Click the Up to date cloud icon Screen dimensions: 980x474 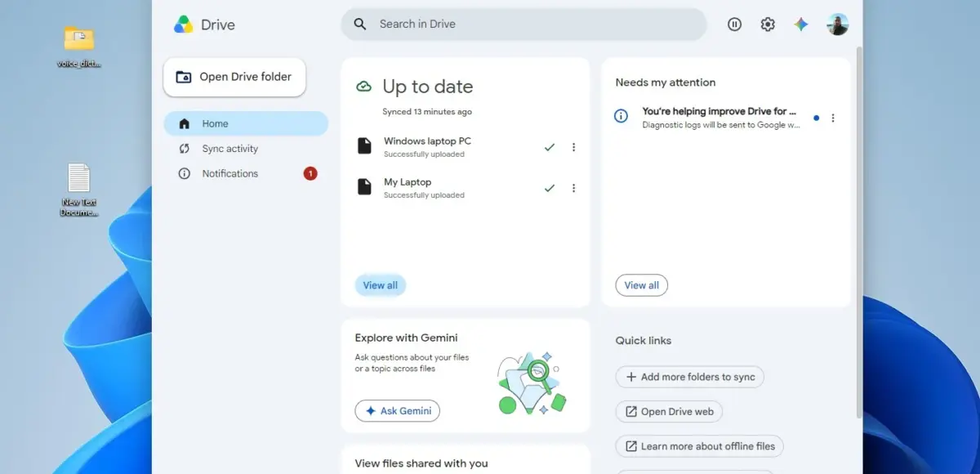(364, 87)
